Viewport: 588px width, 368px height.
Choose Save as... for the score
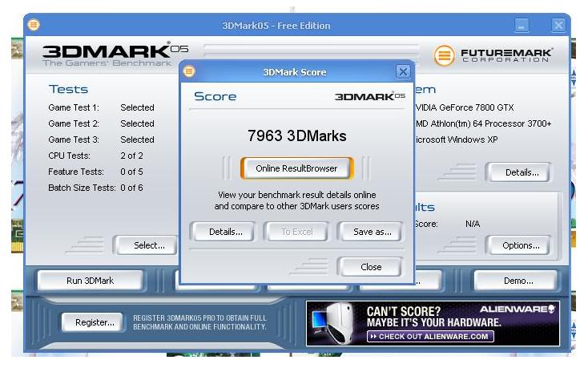click(x=372, y=232)
